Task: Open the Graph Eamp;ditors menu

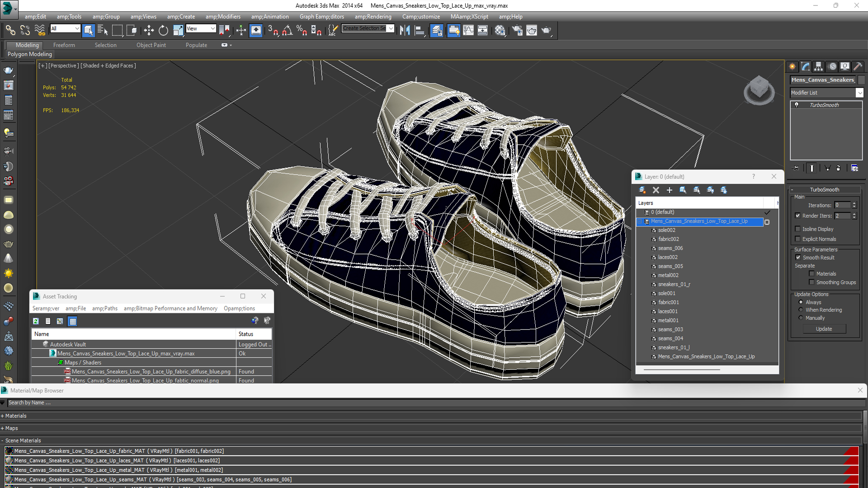Action: [322, 17]
